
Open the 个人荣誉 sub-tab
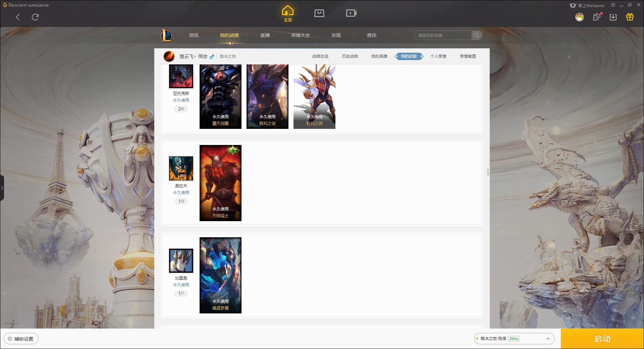pos(438,56)
